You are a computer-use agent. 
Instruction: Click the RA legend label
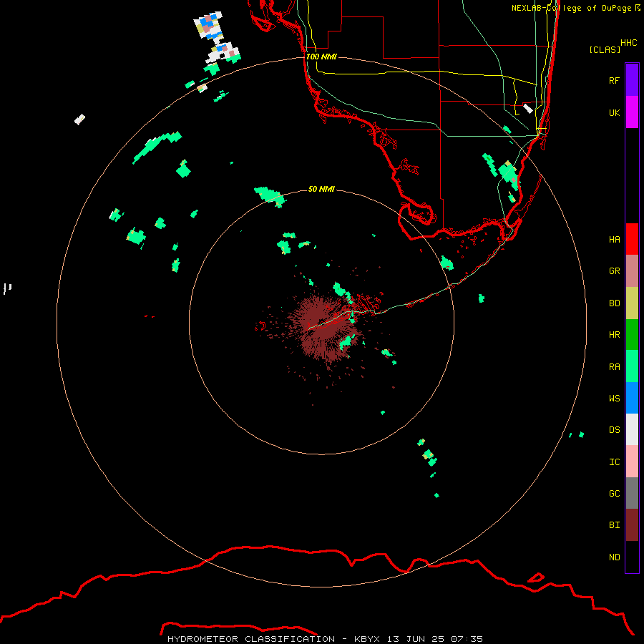[614, 367]
